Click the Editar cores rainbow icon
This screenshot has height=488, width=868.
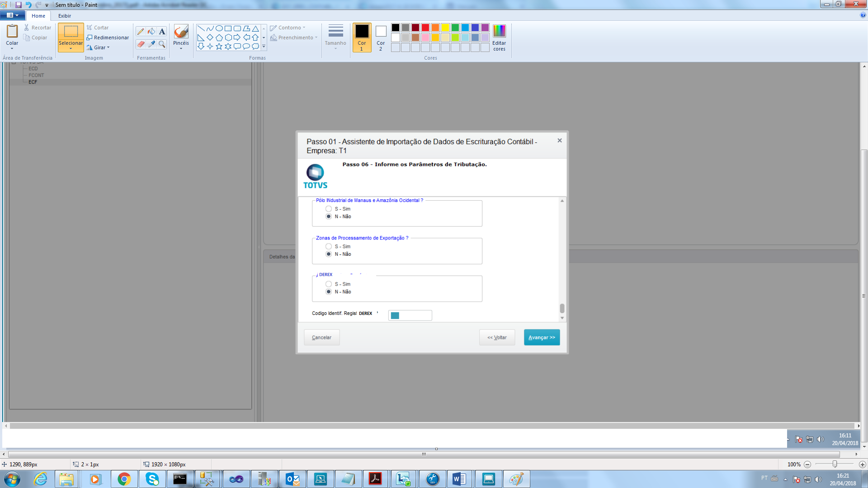pos(499,31)
